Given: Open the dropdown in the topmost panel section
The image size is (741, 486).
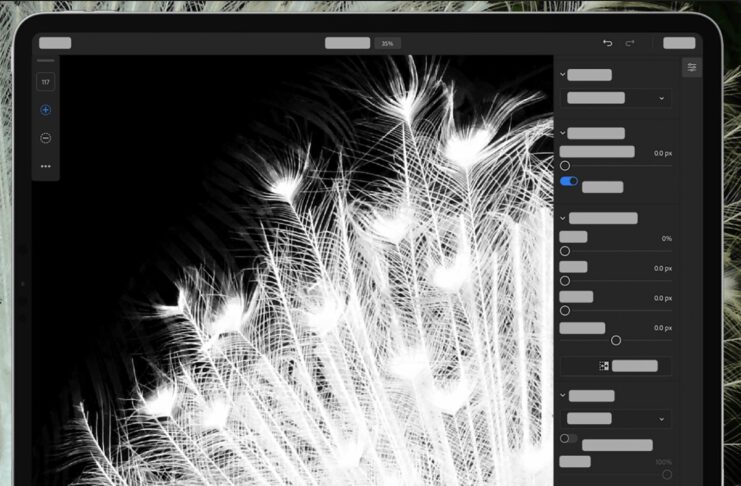Looking at the screenshot, I should pyautogui.click(x=616, y=98).
